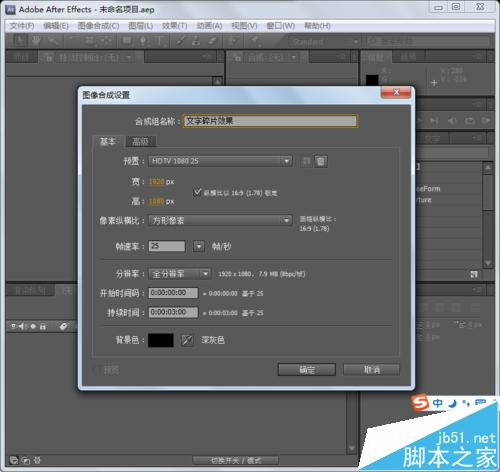The height and width of the screenshot is (472, 500).
Task: Open the composition viewer panel dropdown arrow
Action: click(x=294, y=58)
